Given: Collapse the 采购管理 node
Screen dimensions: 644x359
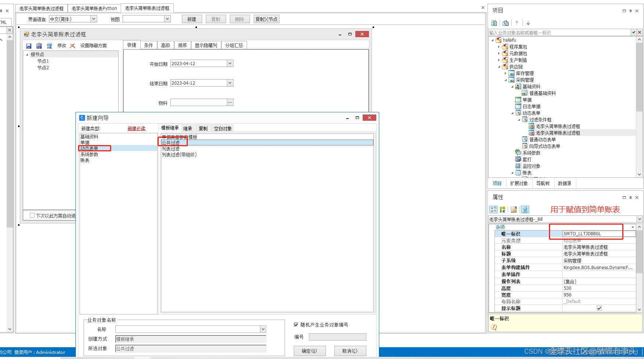Looking at the screenshot, I should pyautogui.click(x=506, y=80).
